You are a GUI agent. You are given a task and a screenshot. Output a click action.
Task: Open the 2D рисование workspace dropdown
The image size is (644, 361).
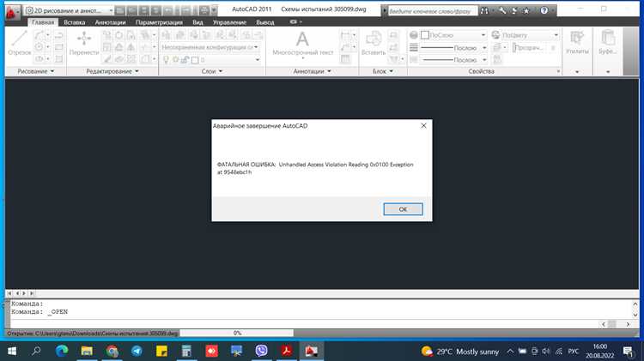(70, 10)
